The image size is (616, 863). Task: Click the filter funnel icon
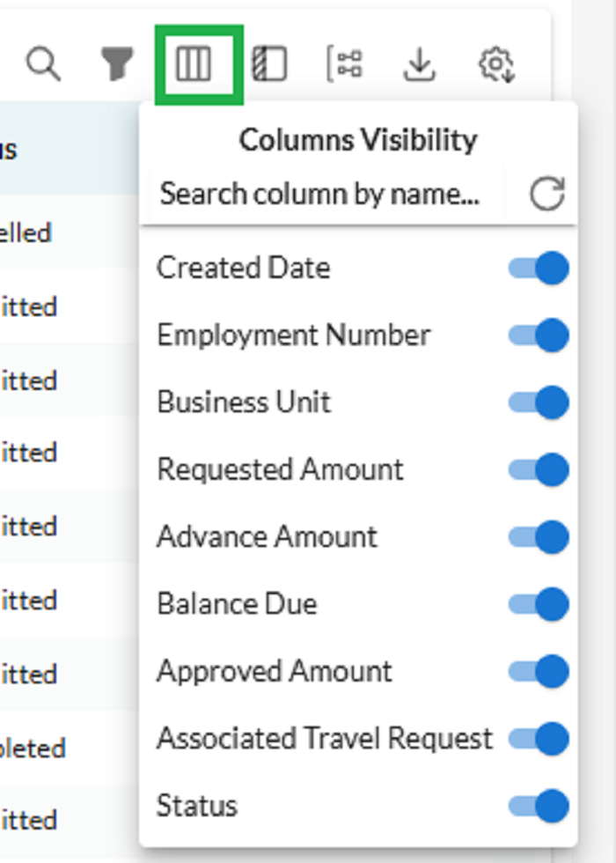click(117, 63)
